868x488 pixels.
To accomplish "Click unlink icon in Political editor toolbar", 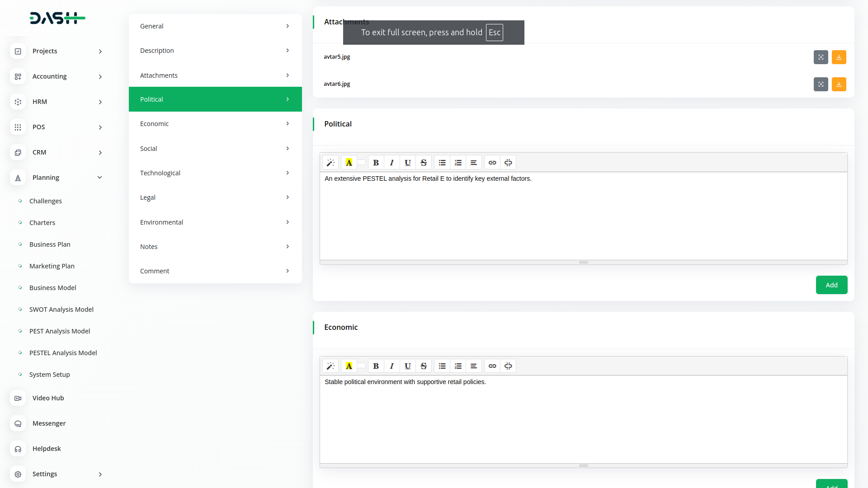I will (508, 163).
